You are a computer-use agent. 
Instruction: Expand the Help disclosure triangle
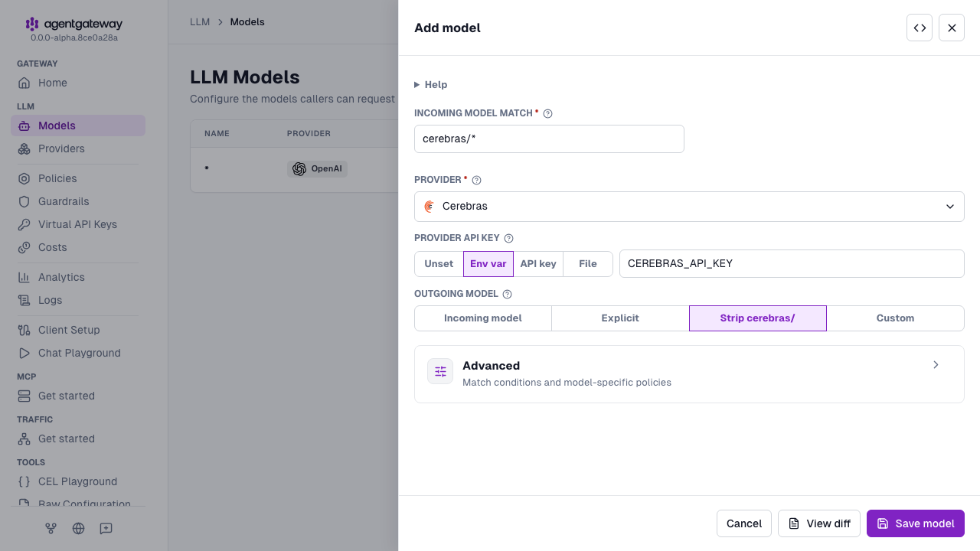coord(417,85)
